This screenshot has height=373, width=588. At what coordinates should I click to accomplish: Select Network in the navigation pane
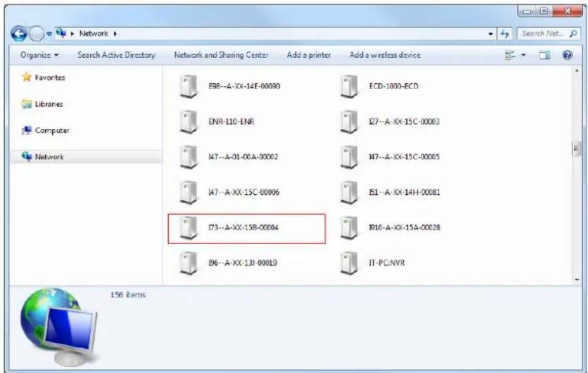click(49, 157)
